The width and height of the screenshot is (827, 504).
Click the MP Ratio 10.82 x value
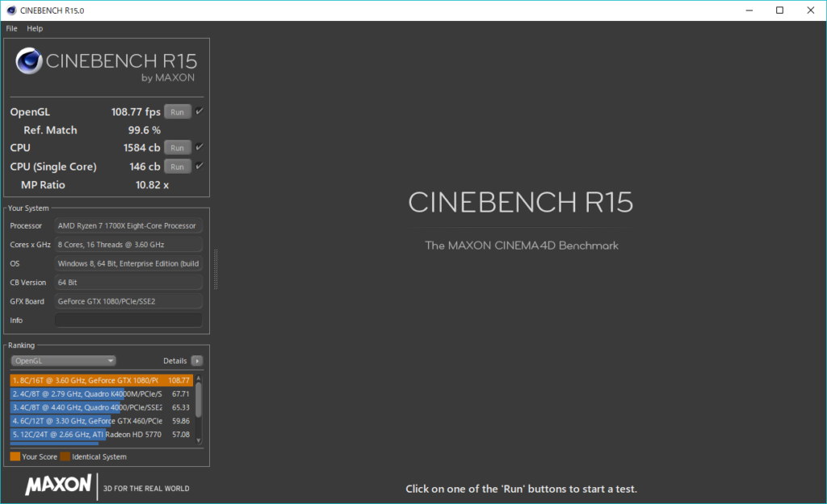(x=152, y=185)
